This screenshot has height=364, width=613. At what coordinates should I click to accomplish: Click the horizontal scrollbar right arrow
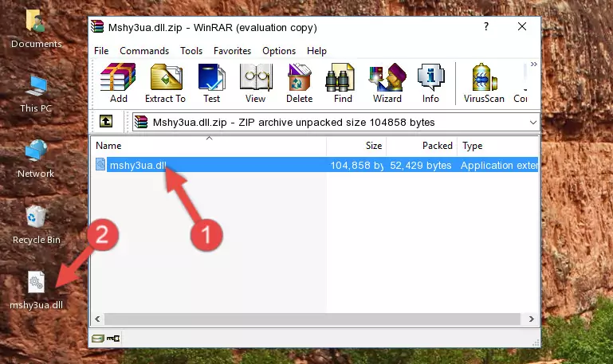click(x=531, y=319)
